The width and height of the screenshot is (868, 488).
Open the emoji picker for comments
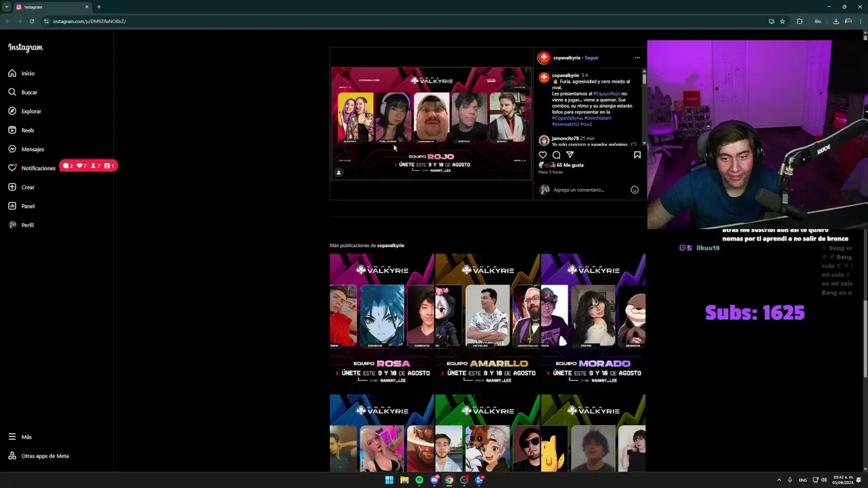[x=635, y=190]
